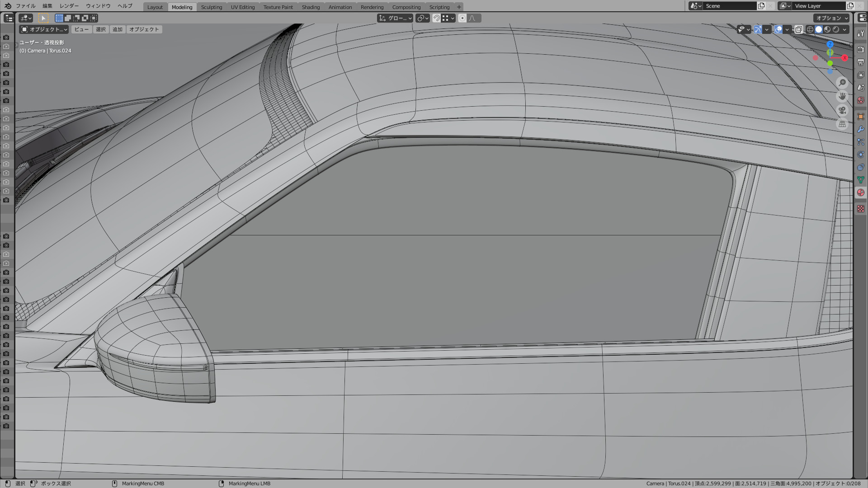The width and height of the screenshot is (868, 488).
Task: Open the Scene properties tab
Action: pos(861,88)
